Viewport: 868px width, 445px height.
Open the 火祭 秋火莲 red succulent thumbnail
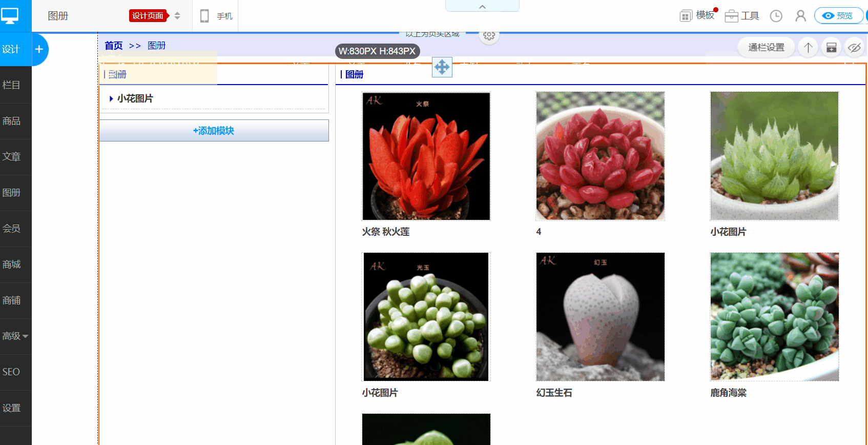click(426, 156)
